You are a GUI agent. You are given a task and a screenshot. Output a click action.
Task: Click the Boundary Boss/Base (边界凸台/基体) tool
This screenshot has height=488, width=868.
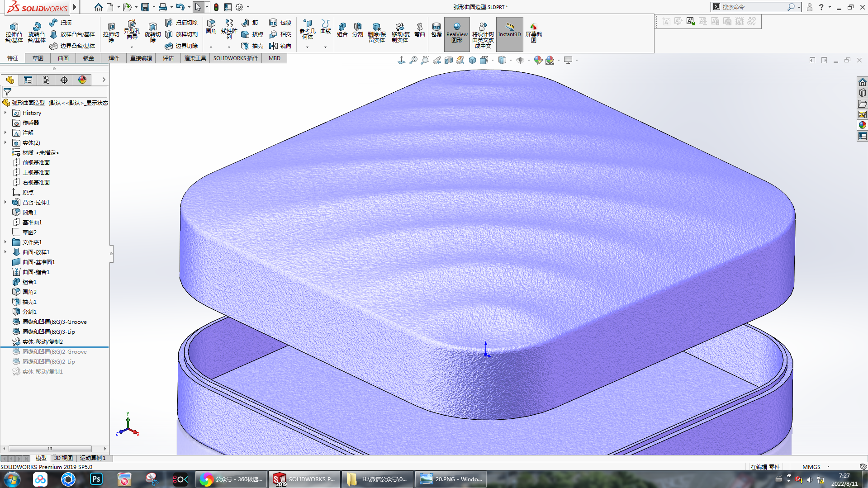pyautogui.click(x=72, y=46)
